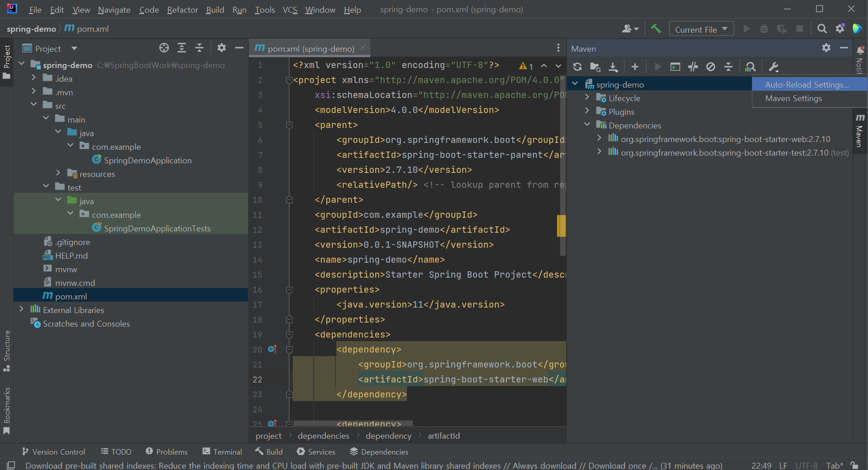Open Dependencies tool window

tap(379, 452)
